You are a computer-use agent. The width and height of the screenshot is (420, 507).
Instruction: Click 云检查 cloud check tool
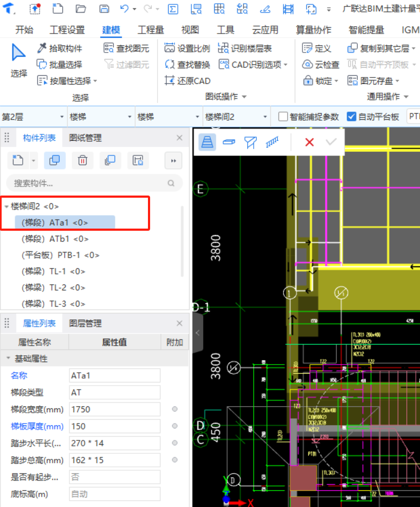click(x=321, y=64)
